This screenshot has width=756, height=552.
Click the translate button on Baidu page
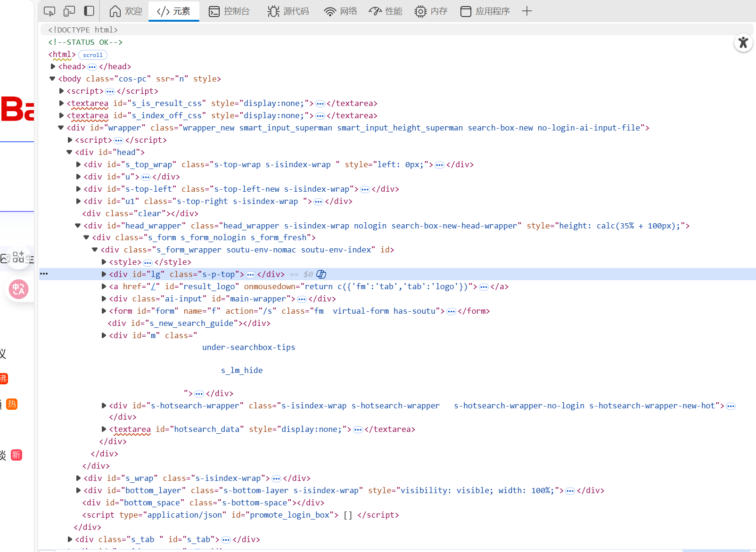click(19, 289)
